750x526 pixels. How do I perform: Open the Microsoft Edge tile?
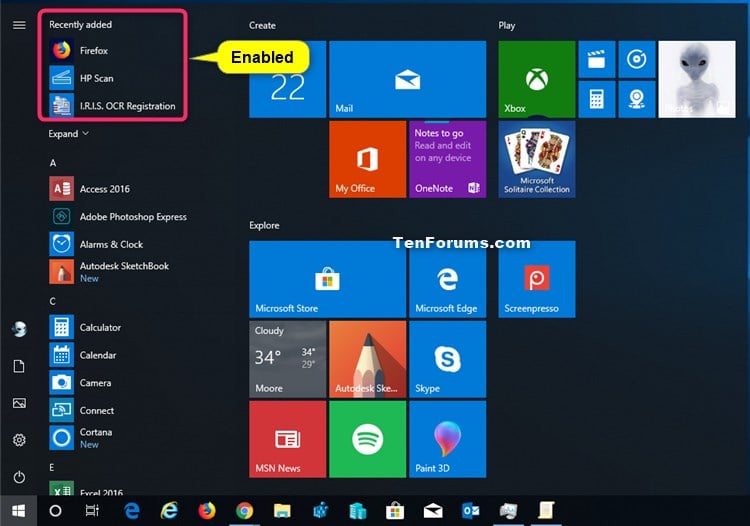pyautogui.click(x=448, y=279)
